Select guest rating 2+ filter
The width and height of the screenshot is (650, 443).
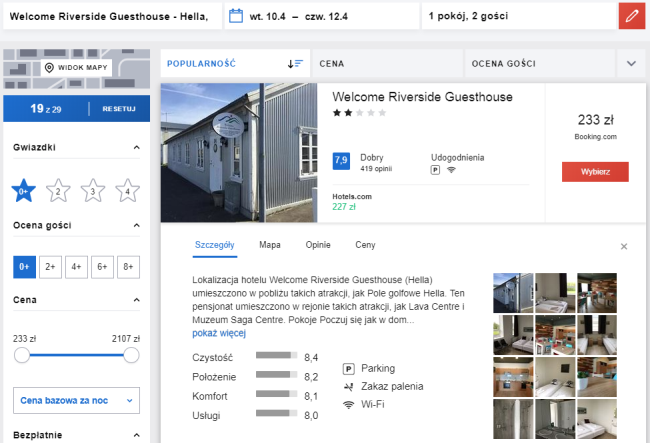tap(51, 267)
